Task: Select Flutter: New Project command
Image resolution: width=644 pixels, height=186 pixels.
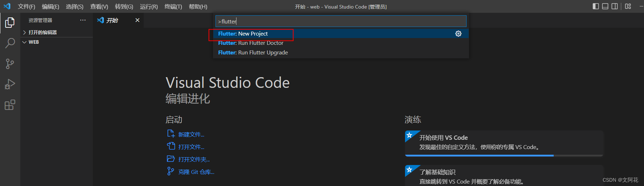Action: coord(341,33)
